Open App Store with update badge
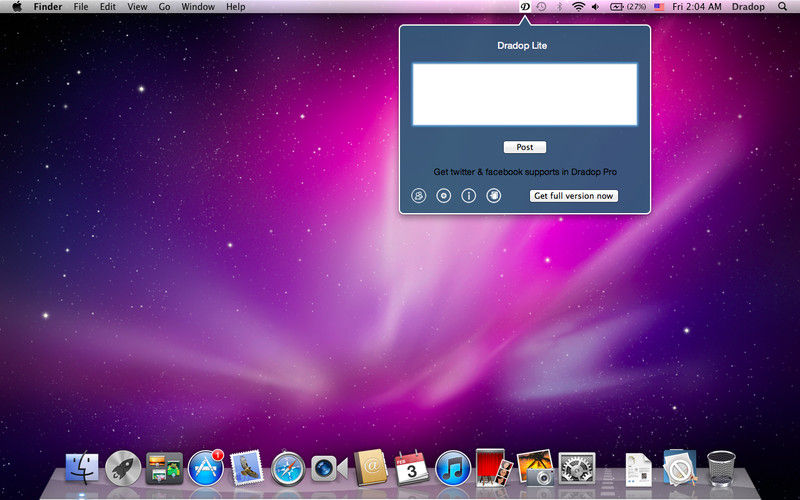800x500 pixels. coord(206,467)
